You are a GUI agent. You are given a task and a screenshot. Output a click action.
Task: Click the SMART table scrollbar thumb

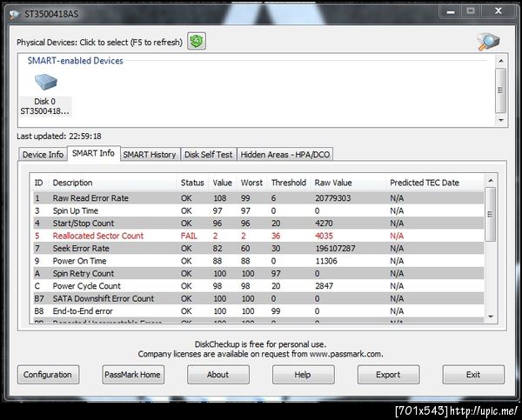pyautogui.click(x=490, y=214)
